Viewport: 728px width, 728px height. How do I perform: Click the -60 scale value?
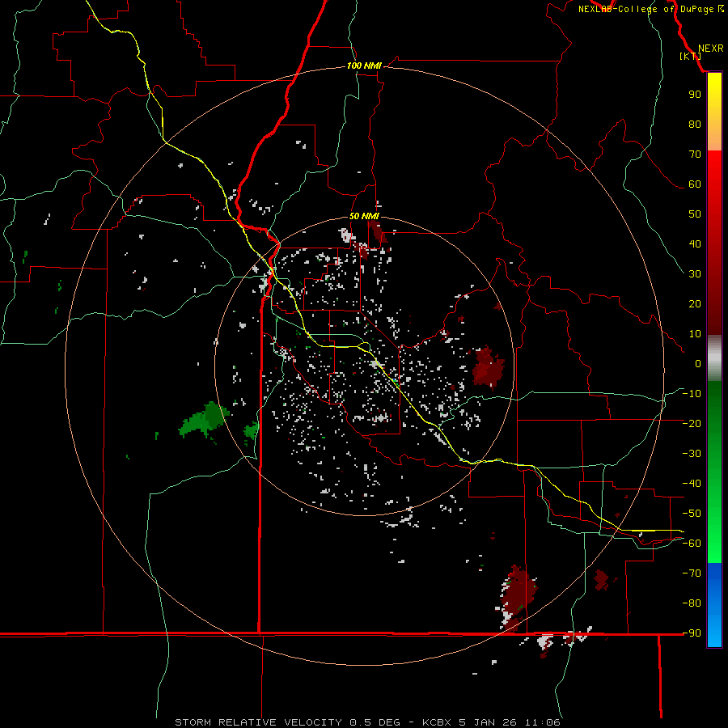[692, 544]
